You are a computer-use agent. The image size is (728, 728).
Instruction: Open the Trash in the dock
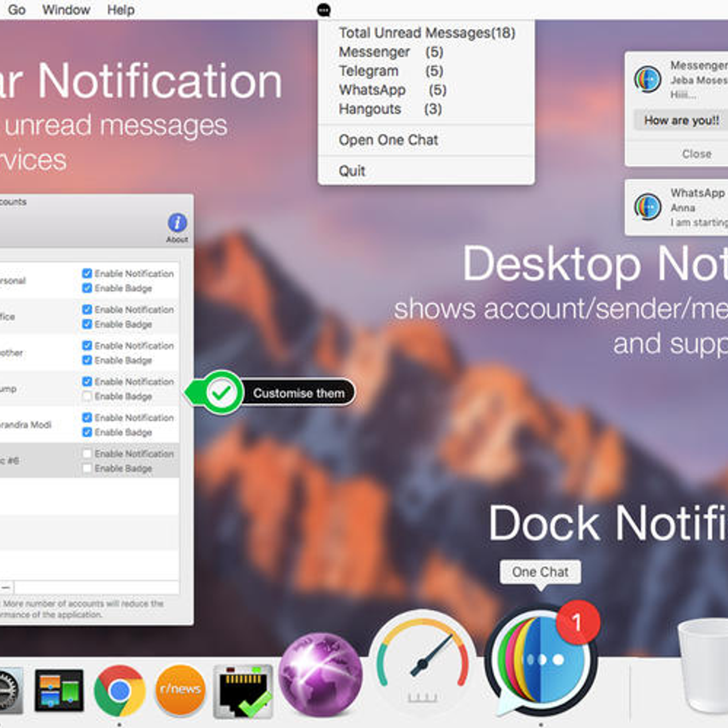click(x=704, y=665)
